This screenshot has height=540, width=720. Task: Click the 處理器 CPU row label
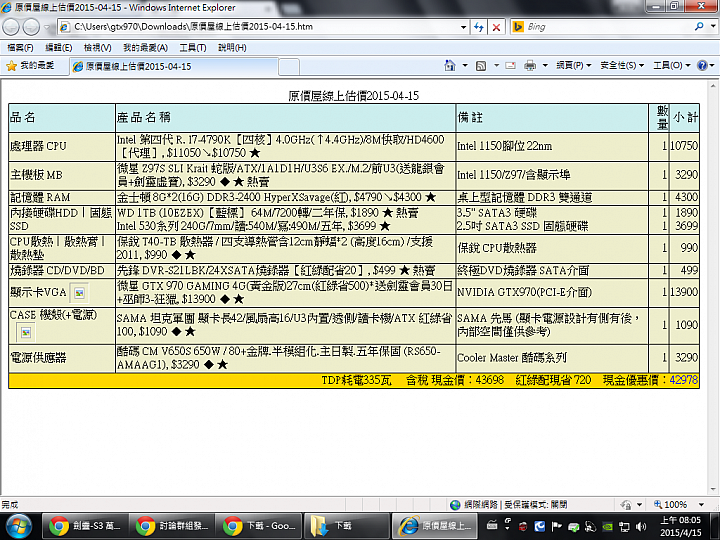point(39,146)
